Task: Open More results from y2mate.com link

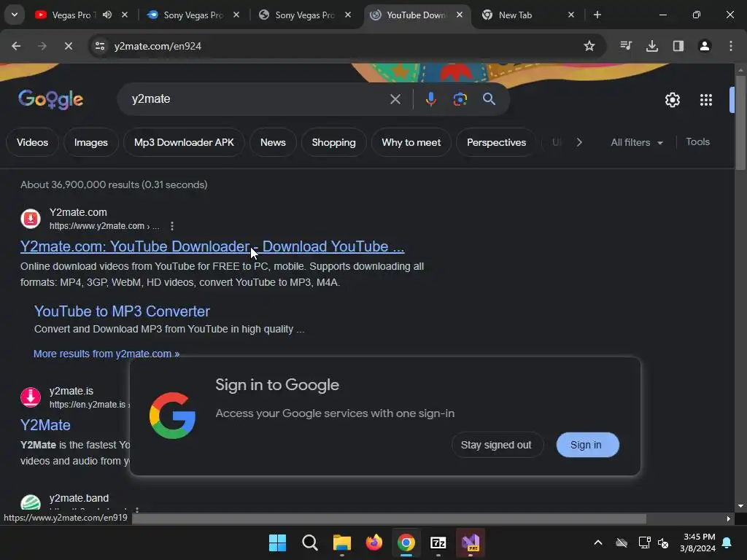Action: [107, 354]
